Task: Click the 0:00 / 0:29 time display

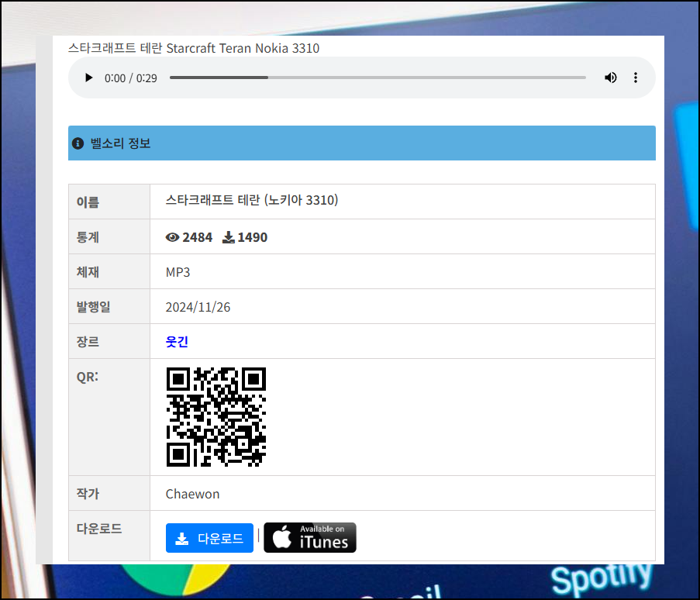Action: click(x=131, y=78)
